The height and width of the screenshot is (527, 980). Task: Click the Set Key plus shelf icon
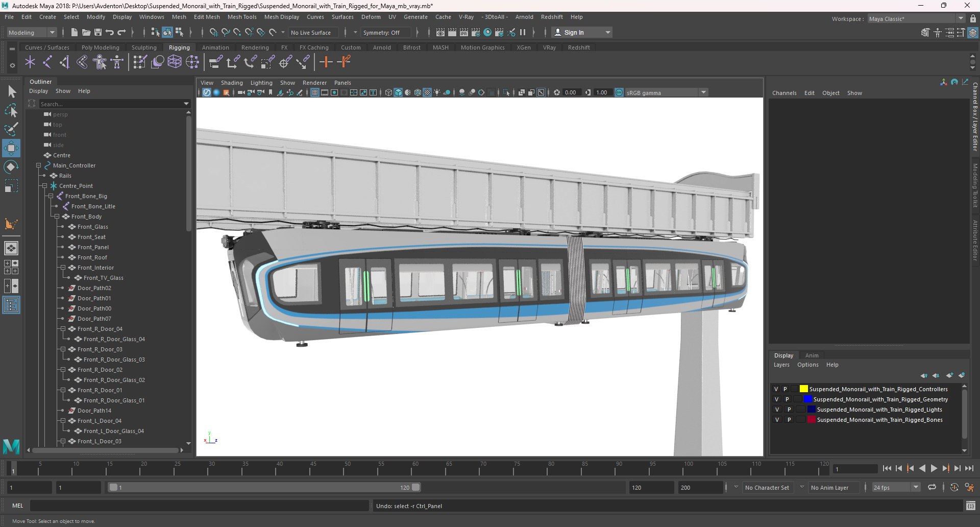[x=326, y=62]
